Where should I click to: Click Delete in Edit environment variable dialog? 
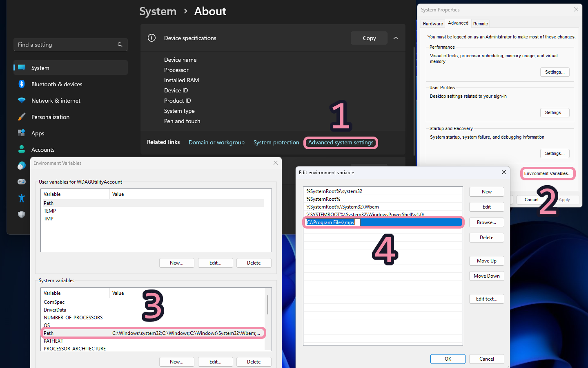[487, 238]
